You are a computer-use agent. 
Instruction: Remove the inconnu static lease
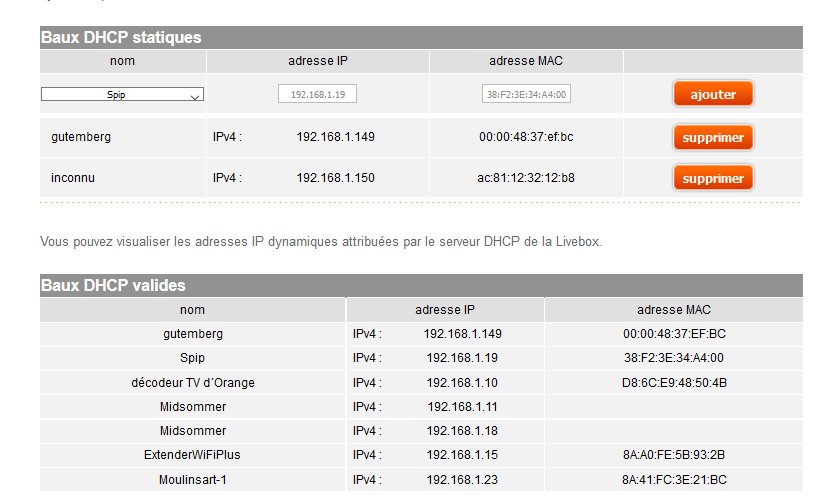click(712, 178)
